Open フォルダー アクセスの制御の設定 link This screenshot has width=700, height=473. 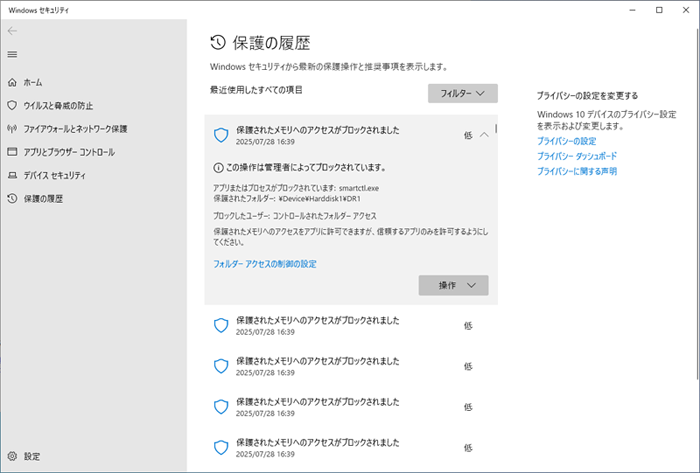[265, 264]
